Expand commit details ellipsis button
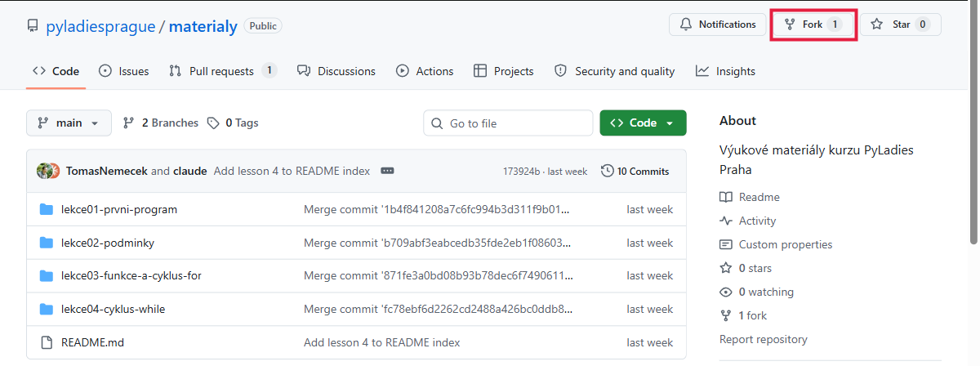The image size is (980, 366). tap(387, 171)
